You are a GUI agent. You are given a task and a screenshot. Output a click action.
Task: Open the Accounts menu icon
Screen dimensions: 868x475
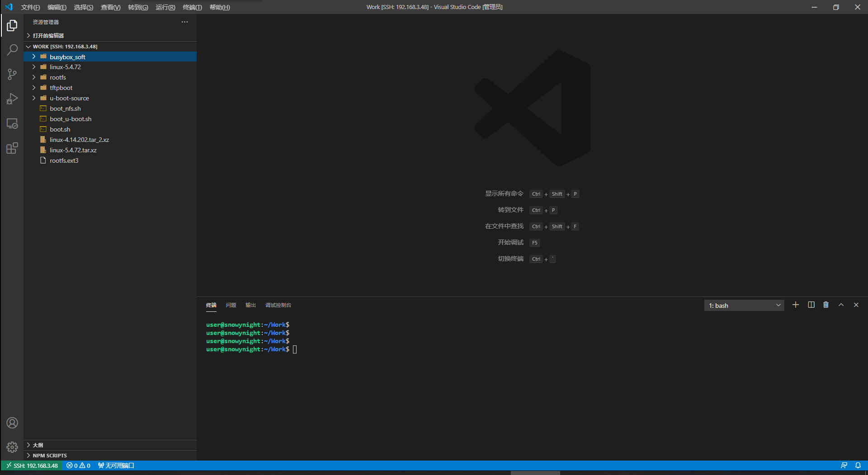click(12, 423)
